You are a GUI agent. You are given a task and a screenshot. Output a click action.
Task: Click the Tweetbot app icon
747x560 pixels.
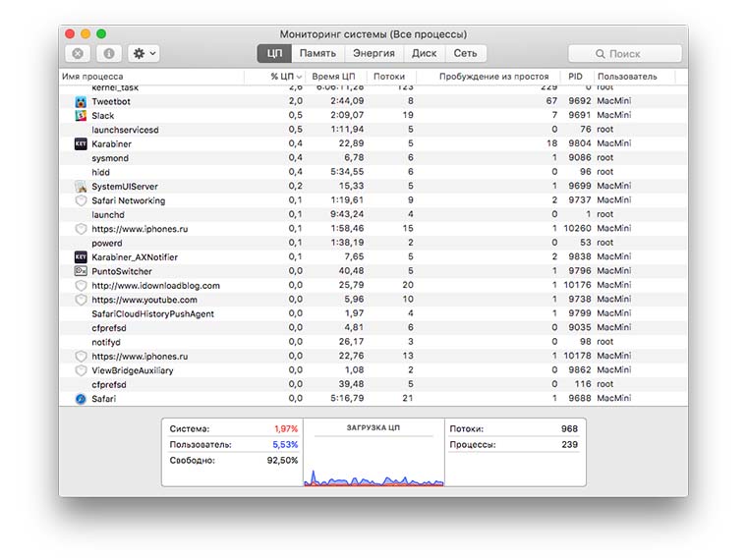pyautogui.click(x=81, y=101)
